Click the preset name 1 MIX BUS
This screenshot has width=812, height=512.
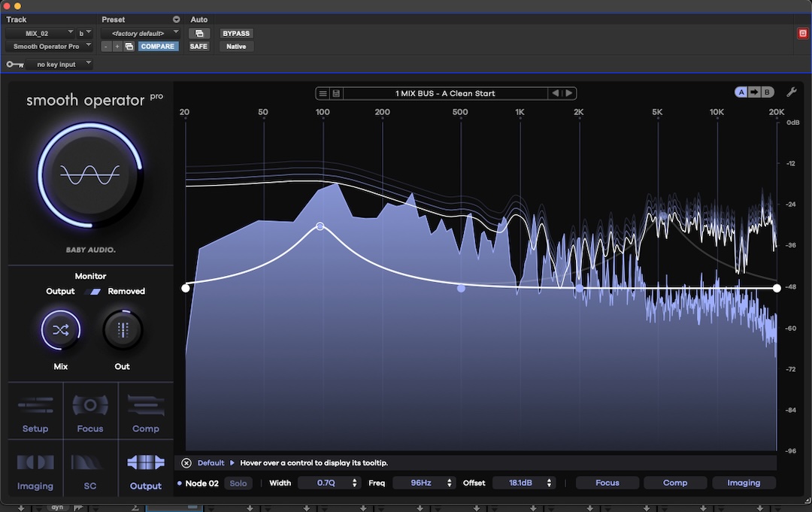point(445,94)
